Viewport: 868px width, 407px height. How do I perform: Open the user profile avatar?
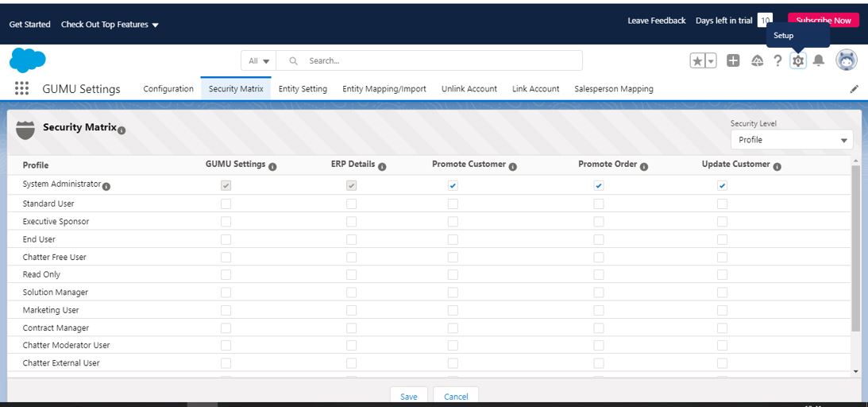(x=847, y=60)
